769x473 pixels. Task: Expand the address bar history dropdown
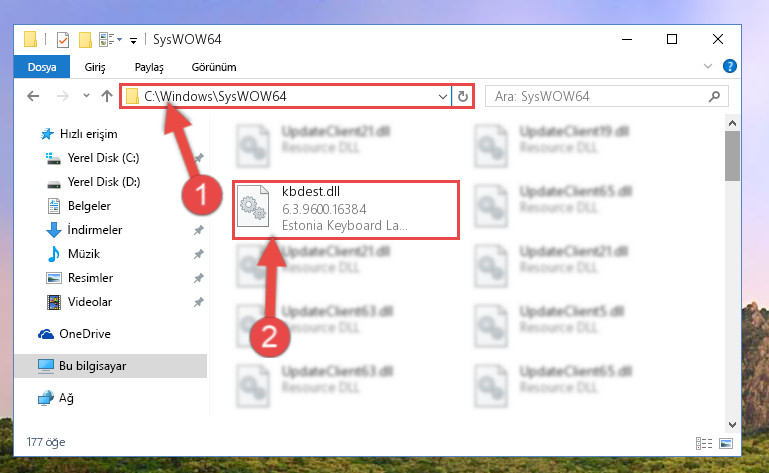pyautogui.click(x=442, y=97)
